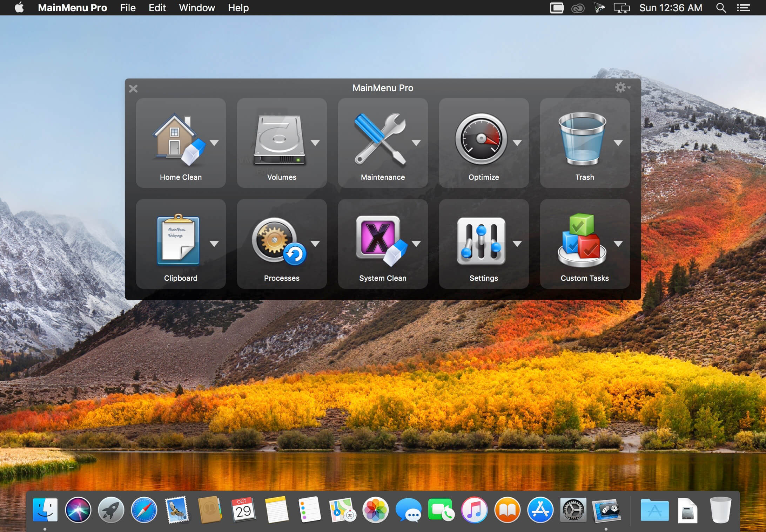Viewport: 766px width, 532px height.
Task: Open the Help menu
Action: tap(238, 8)
